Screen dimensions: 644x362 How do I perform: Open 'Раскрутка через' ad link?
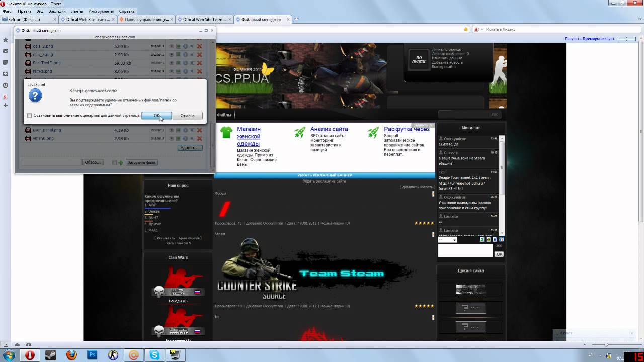coord(407,129)
